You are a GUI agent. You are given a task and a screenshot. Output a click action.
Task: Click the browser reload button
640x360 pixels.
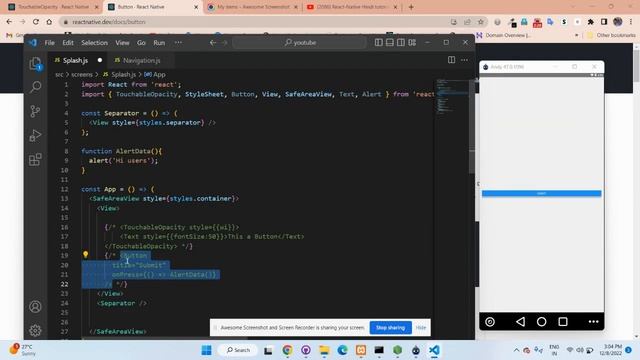tap(36, 22)
